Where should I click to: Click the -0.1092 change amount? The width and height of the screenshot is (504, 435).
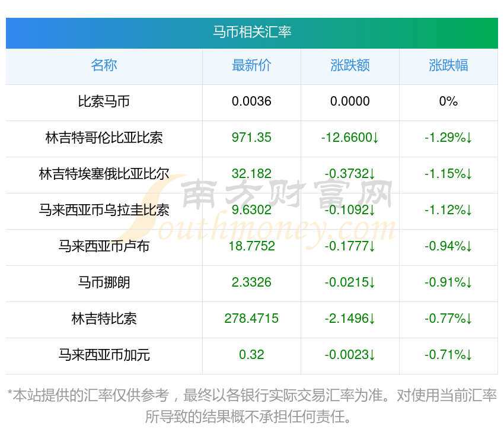click(350, 210)
